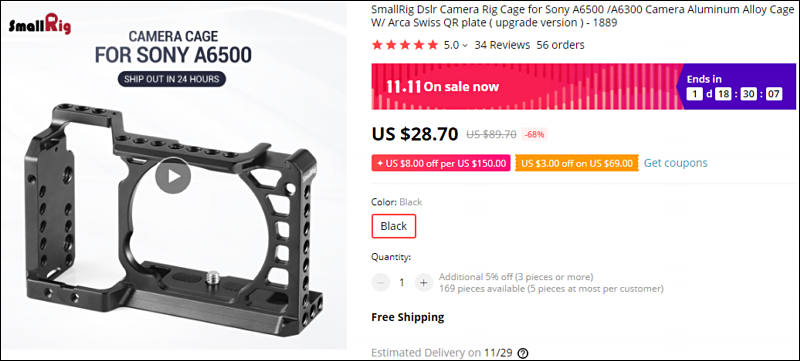Click the Ends in countdown timer
The image size is (800, 361).
pyautogui.click(x=735, y=87)
